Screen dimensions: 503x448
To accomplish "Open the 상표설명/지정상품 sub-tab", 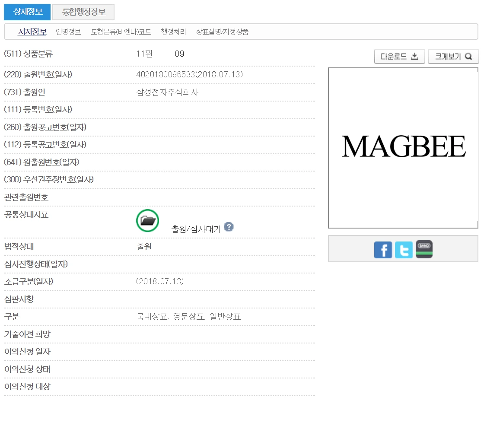I will pos(222,32).
